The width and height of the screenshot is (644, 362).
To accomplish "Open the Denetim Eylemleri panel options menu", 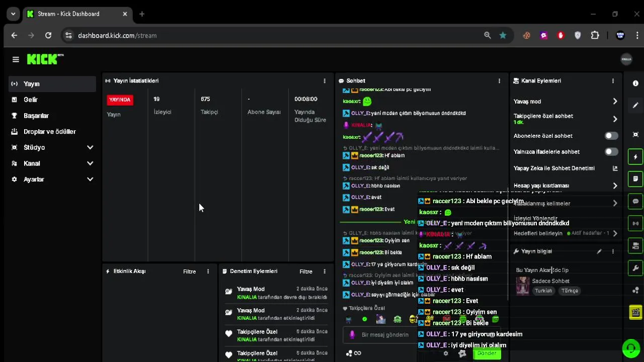I will pos(325,271).
